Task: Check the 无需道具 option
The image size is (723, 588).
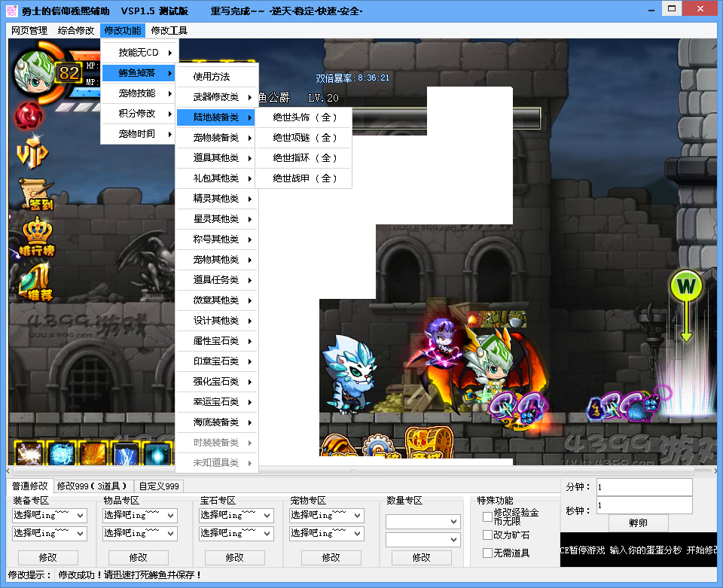Action: (487, 553)
